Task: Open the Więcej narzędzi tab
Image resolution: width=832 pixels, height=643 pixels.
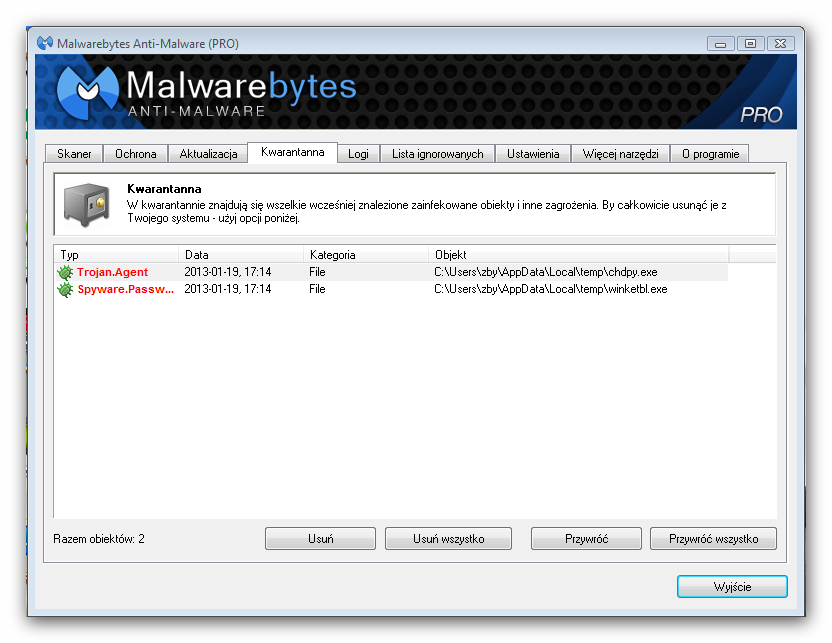Action: (620, 154)
